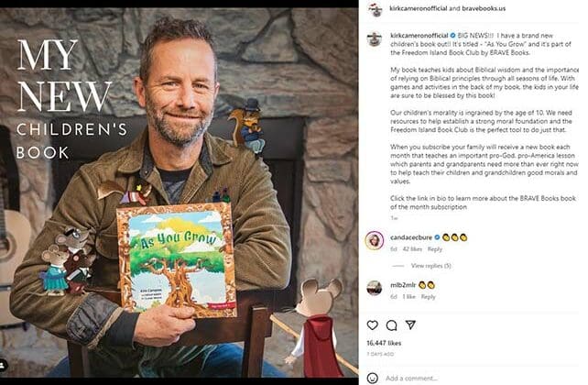Viewport: 588px width, 385px height.
Task: Expand View replies (5)
Action: pyautogui.click(x=430, y=266)
